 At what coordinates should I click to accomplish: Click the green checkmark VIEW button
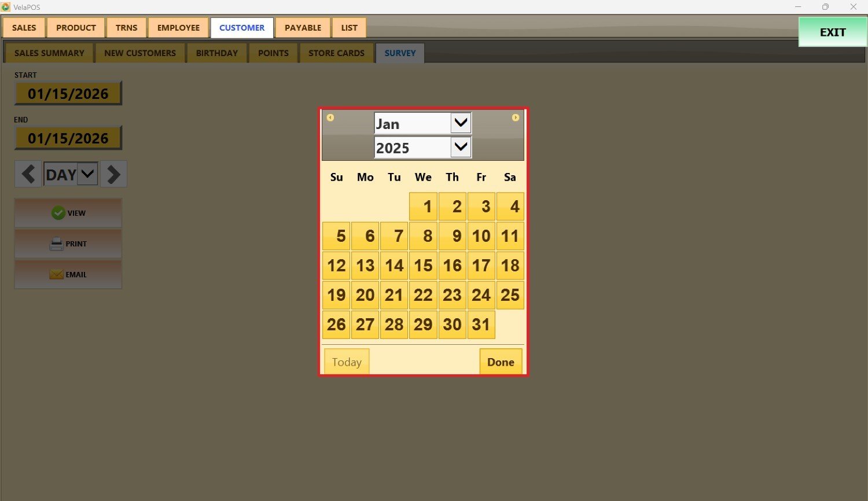click(68, 213)
